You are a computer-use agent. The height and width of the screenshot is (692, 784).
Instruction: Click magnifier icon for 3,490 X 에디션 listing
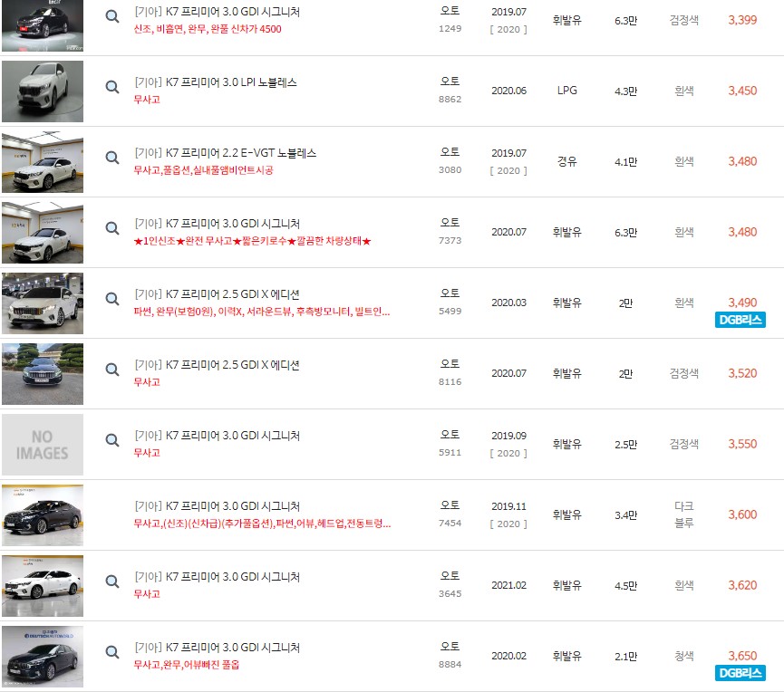pos(112,299)
